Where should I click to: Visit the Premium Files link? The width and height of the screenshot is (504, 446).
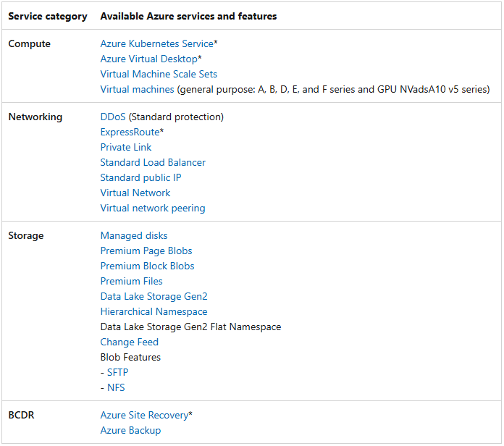(x=132, y=282)
